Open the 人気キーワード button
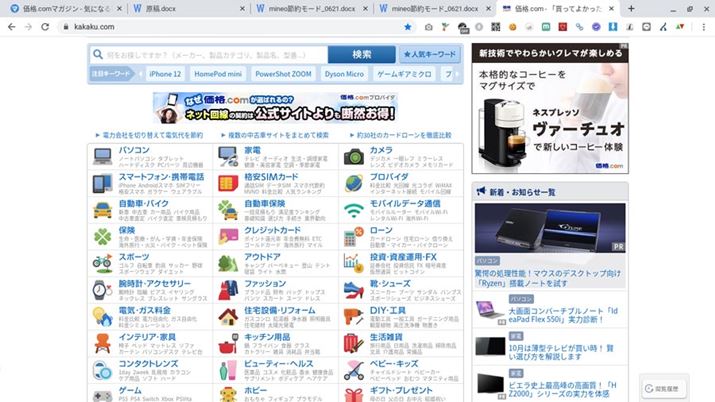The width and height of the screenshot is (715, 402). pyautogui.click(x=430, y=54)
